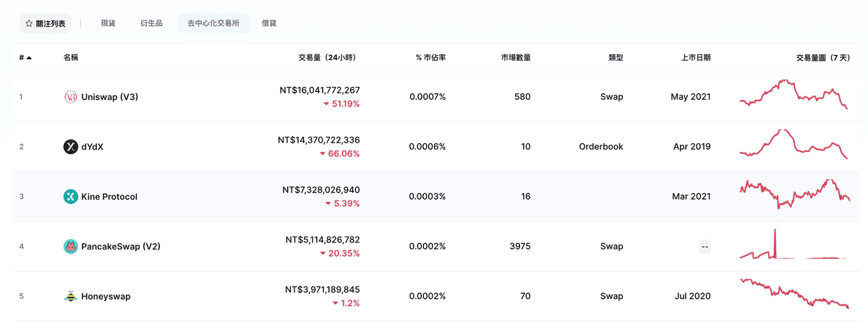Sort by % 市佔率 column header
Screen dimensions: 868x322
click(430, 57)
